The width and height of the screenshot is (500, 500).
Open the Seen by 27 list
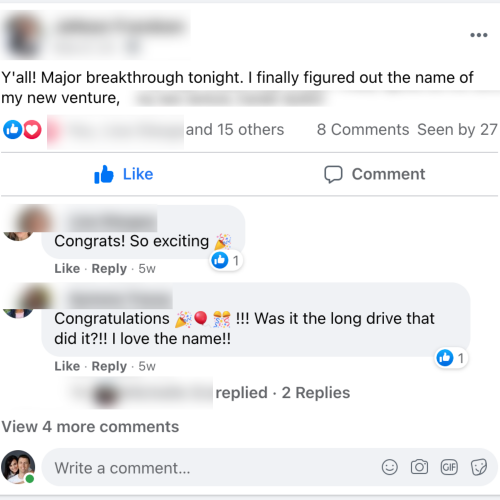[457, 130]
